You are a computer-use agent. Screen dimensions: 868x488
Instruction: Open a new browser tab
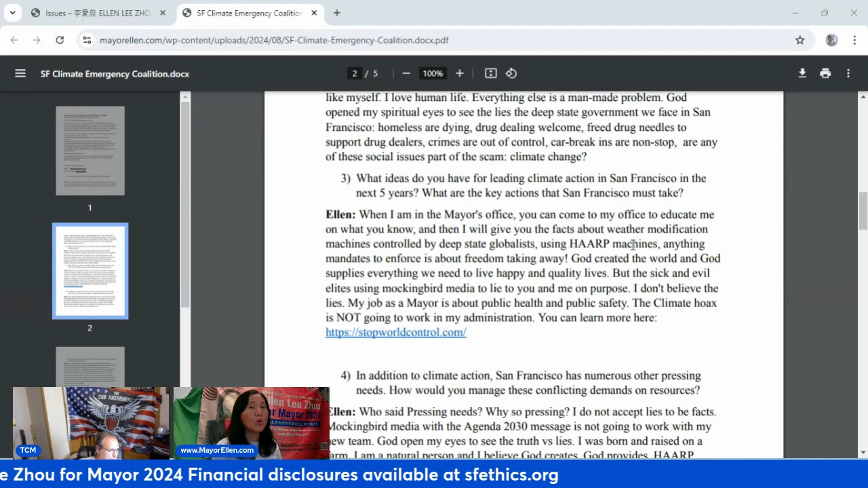coord(337,13)
